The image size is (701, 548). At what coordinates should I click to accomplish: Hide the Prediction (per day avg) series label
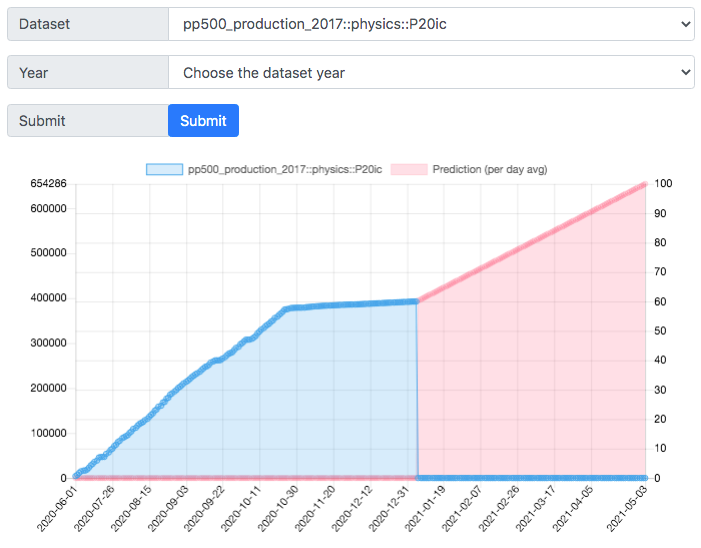(490, 169)
